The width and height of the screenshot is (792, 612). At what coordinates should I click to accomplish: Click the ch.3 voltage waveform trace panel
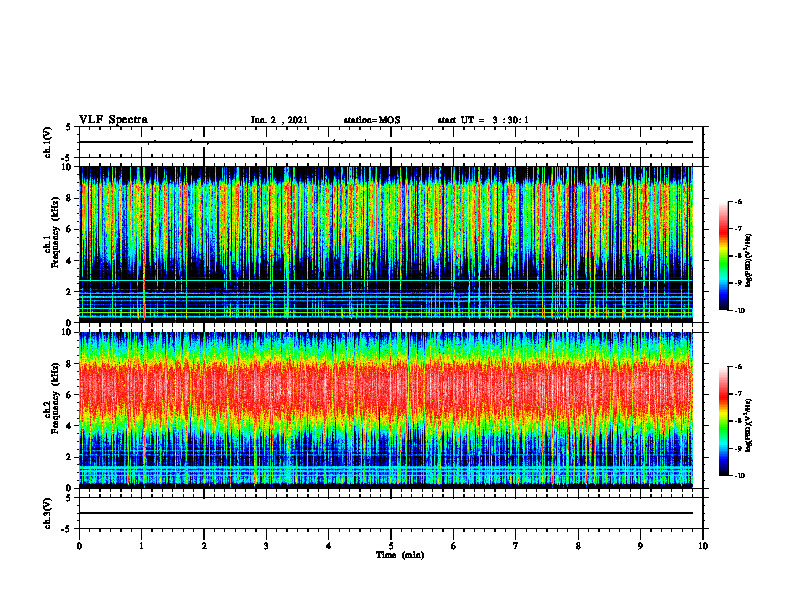tap(391, 513)
